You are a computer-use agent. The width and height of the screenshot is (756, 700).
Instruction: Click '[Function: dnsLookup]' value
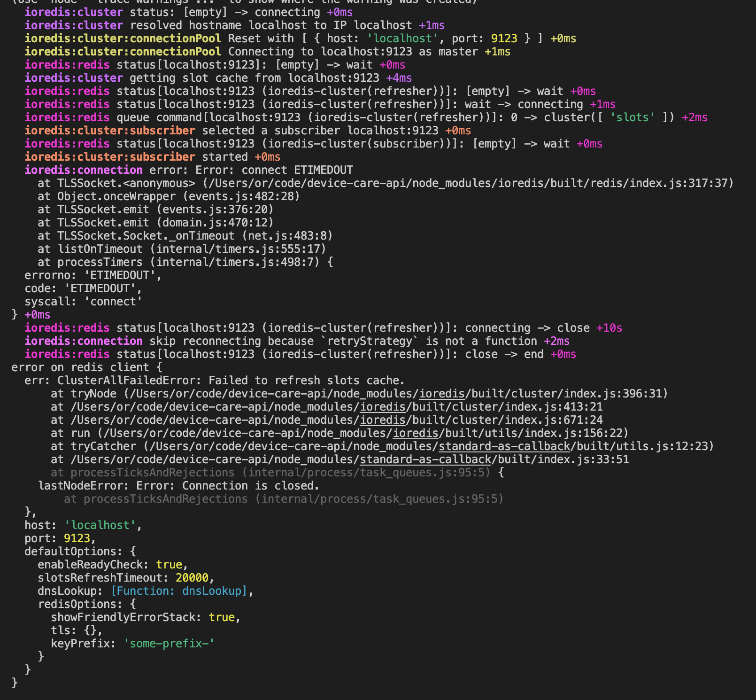click(x=179, y=591)
